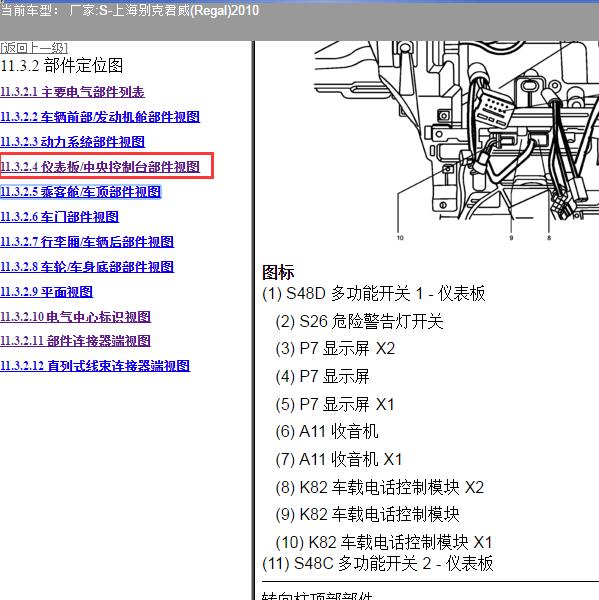Select legend line (5) P7 显示屏 X1

(335, 404)
